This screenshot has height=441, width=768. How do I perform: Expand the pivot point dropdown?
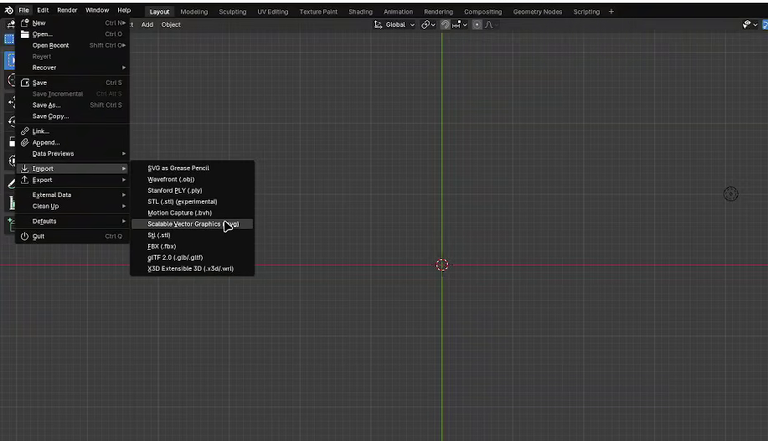(428, 24)
